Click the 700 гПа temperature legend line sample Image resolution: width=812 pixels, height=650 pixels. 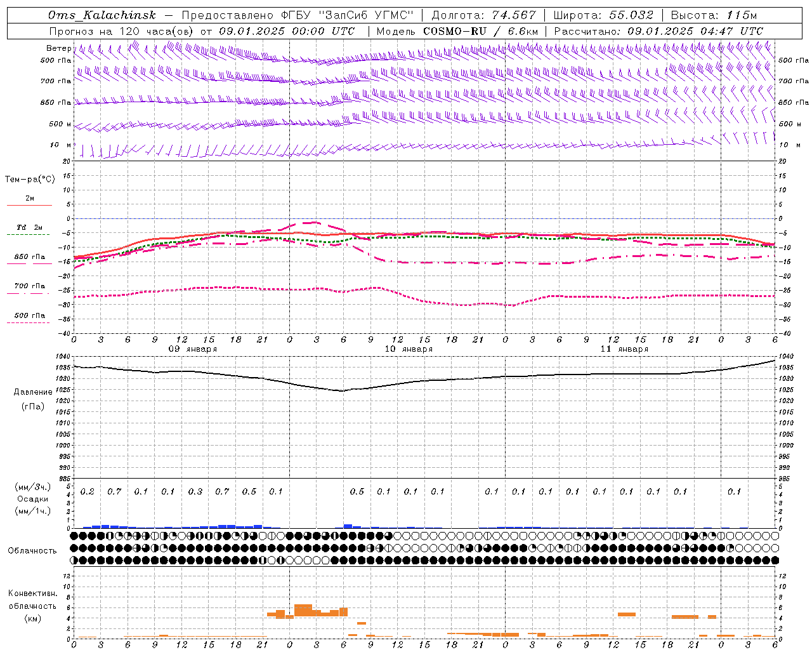(x=29, y=293)
